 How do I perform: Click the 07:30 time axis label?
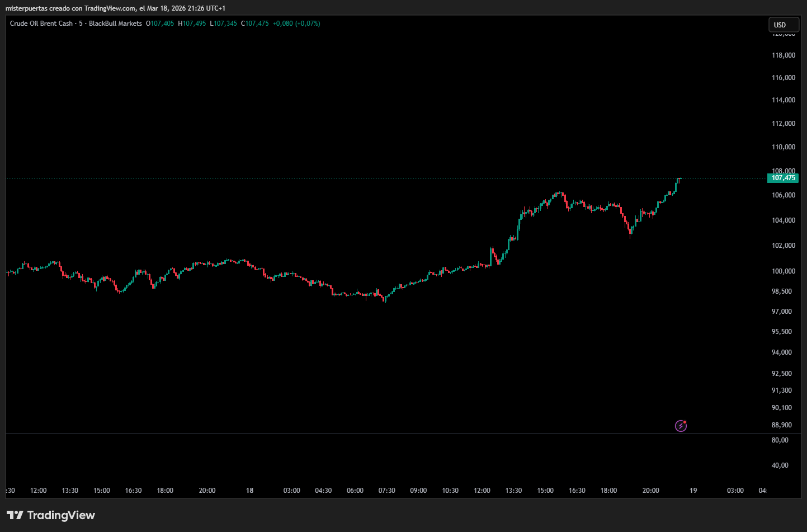[387, 491]
